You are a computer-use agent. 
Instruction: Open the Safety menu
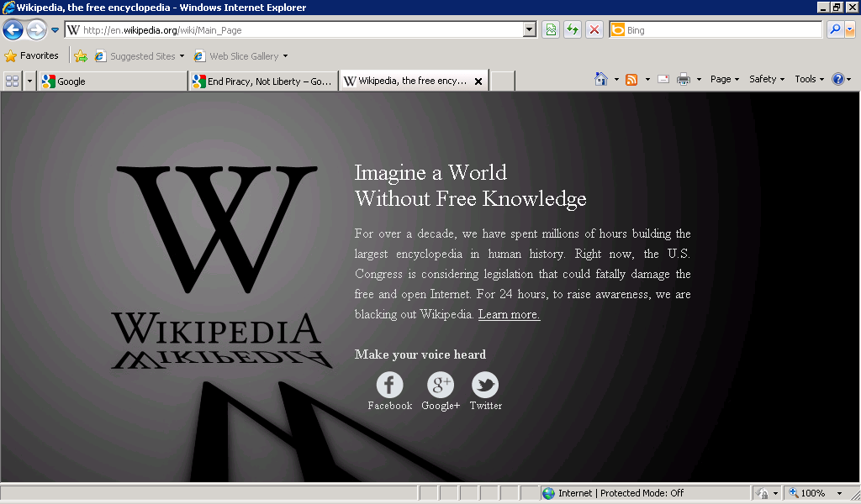767,79
